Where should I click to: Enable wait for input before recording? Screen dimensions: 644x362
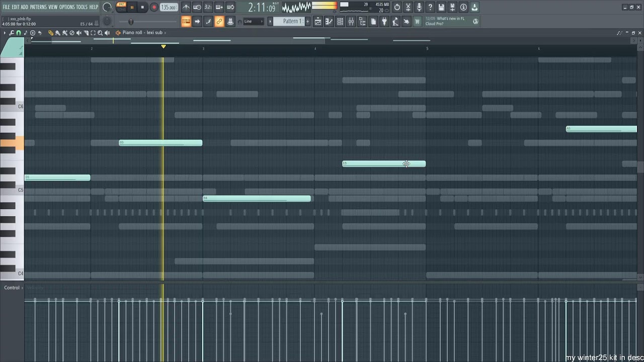(197, 7)
